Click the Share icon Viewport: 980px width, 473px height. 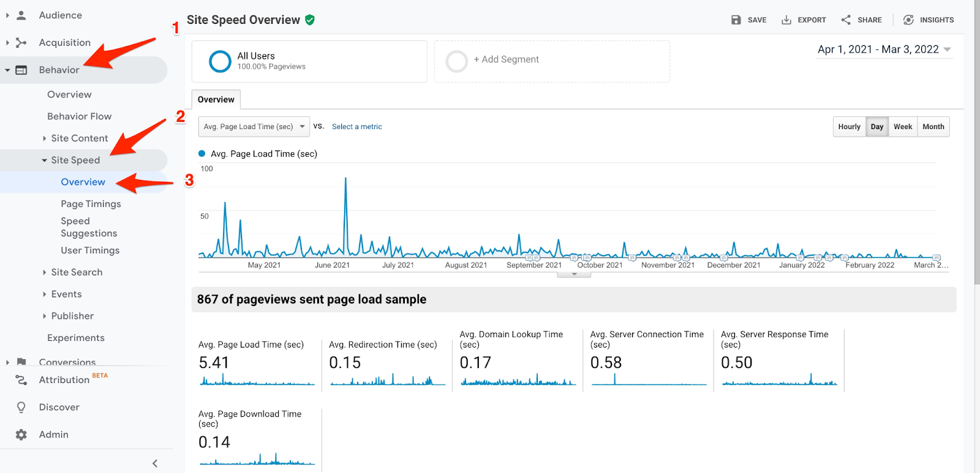[x=846, y=20]
